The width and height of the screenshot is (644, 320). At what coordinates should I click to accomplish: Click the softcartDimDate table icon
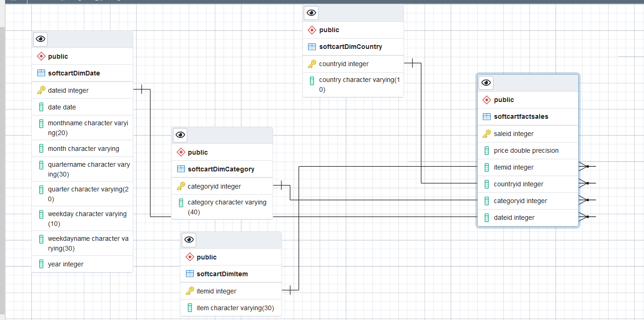[41, 73]
